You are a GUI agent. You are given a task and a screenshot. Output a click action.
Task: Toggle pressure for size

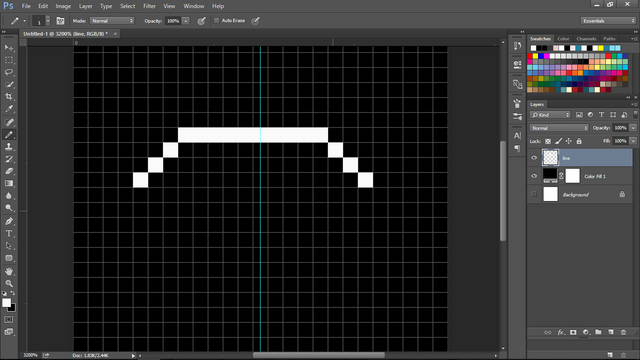(x=256, y=21)
